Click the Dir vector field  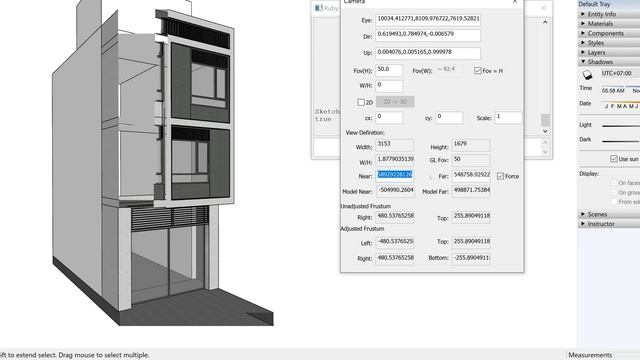pos(428,35)
